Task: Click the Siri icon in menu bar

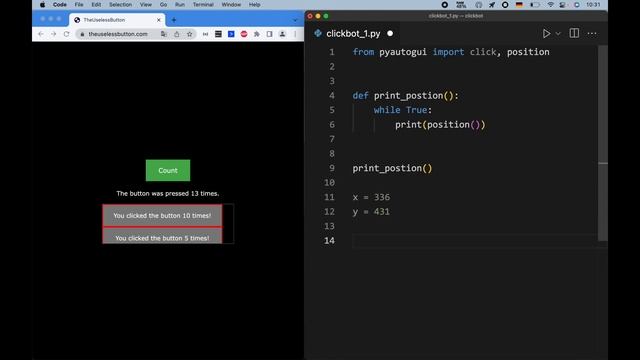Action: (576, 4)
